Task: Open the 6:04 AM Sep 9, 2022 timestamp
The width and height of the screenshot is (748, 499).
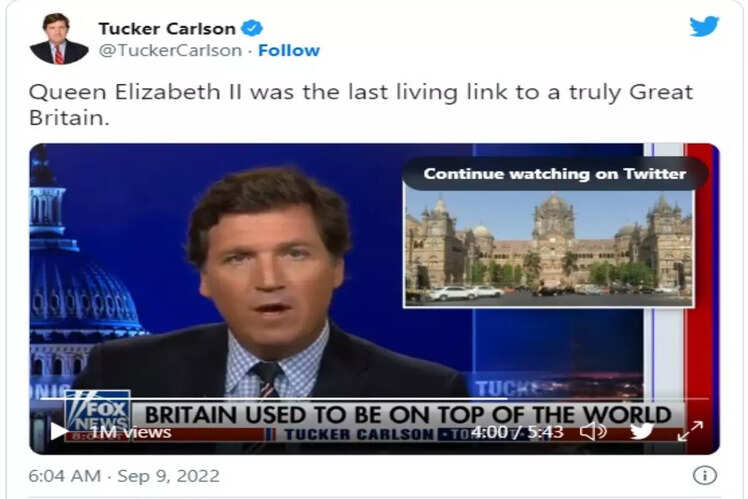Action: (124, 476)
